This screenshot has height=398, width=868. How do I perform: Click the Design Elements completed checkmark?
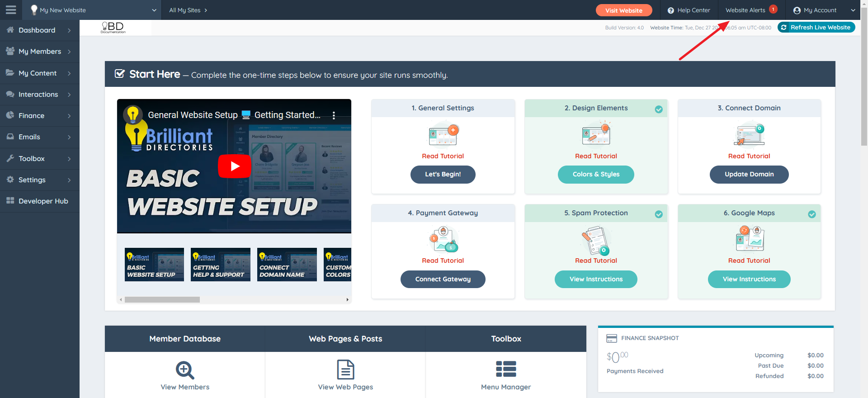click(x=659, y=109)
